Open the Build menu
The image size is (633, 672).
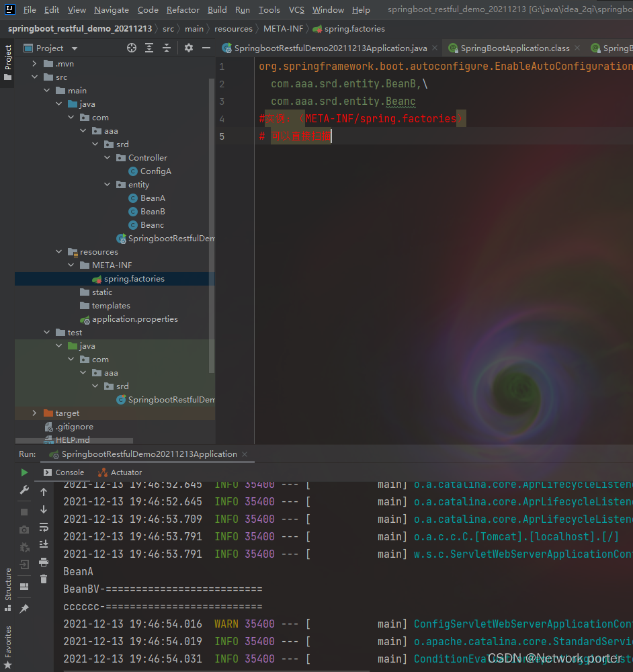point(217,9)
